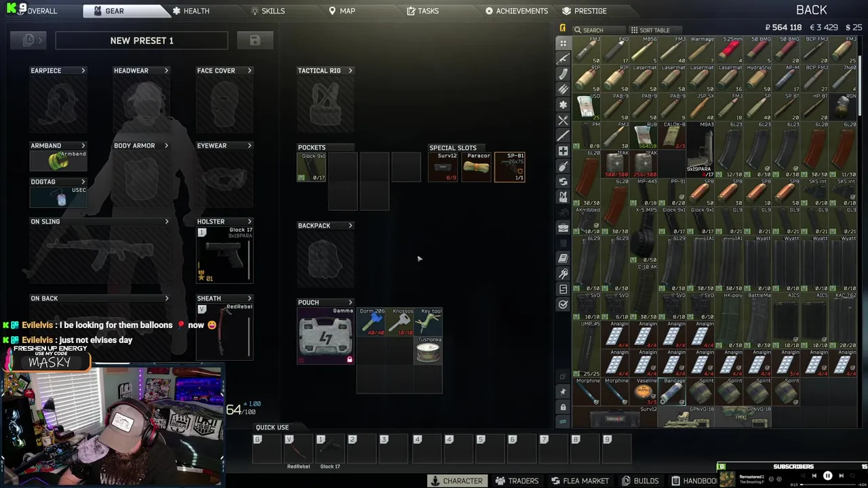Open the Flea Market in bottom bar

click(580, 481)
